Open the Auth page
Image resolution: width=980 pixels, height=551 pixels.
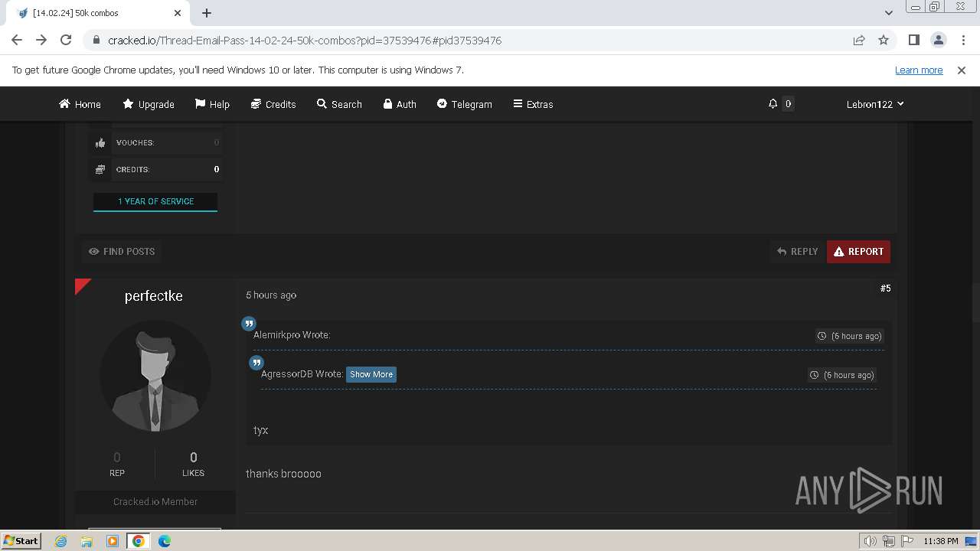400,104
